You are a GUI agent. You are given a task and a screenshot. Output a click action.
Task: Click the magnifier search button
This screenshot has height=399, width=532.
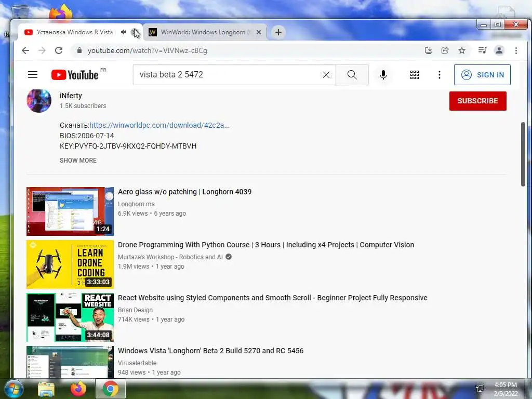click(x=352, y=75)
